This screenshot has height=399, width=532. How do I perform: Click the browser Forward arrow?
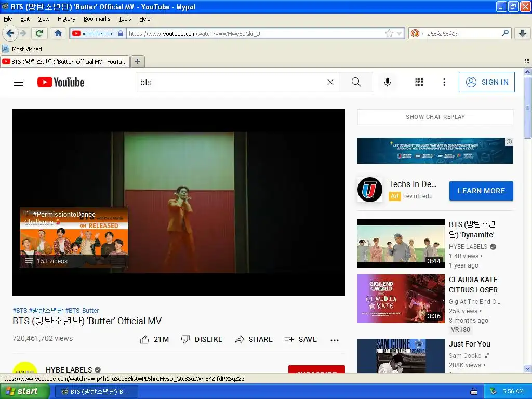click(23, 33)
